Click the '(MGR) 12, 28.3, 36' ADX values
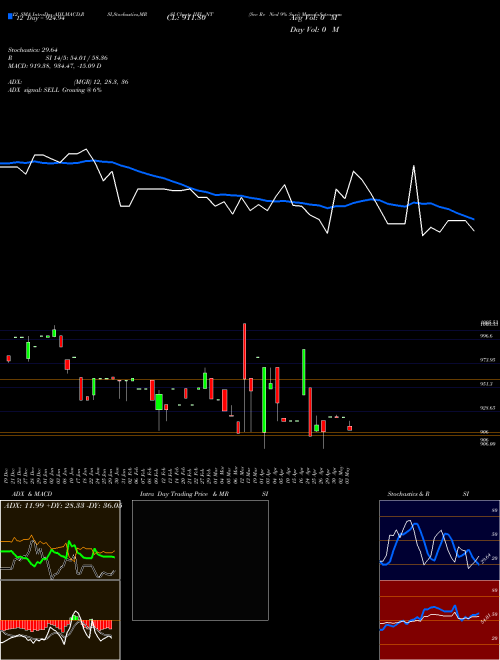This screenshot has width=500, height=660. [101, 82]
